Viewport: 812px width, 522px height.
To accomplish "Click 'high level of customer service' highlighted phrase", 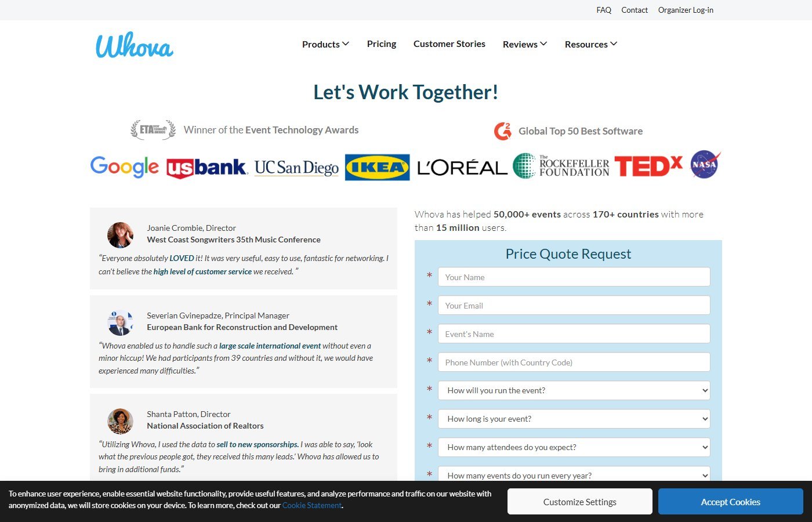I will [202, 271].
